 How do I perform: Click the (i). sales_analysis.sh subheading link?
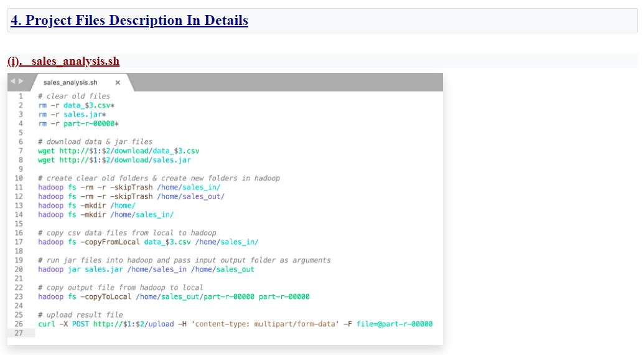(63, 61)
